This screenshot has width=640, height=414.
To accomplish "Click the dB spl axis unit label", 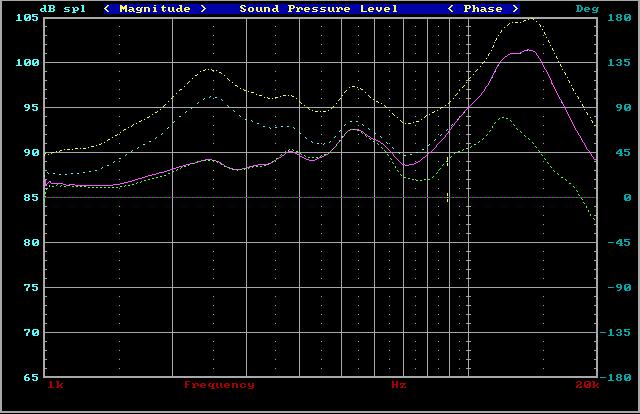I will pyautogui.click(x=62, y=9).
